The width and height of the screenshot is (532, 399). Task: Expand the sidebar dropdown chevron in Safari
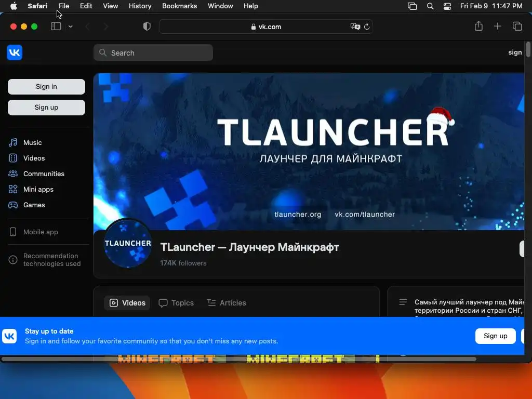pyautogui.click(x=70, y=26)
